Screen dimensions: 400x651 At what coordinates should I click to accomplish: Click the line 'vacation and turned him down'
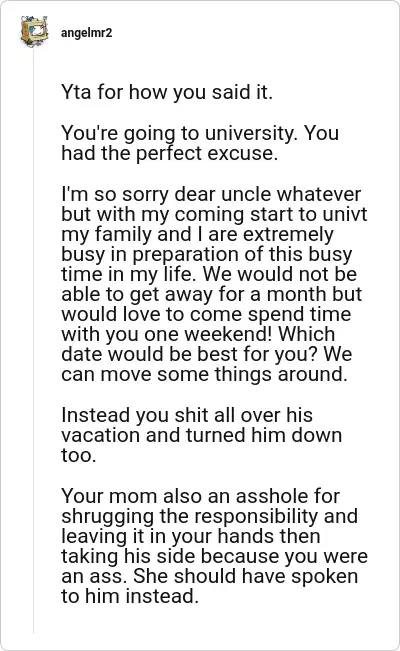point(201,435)
